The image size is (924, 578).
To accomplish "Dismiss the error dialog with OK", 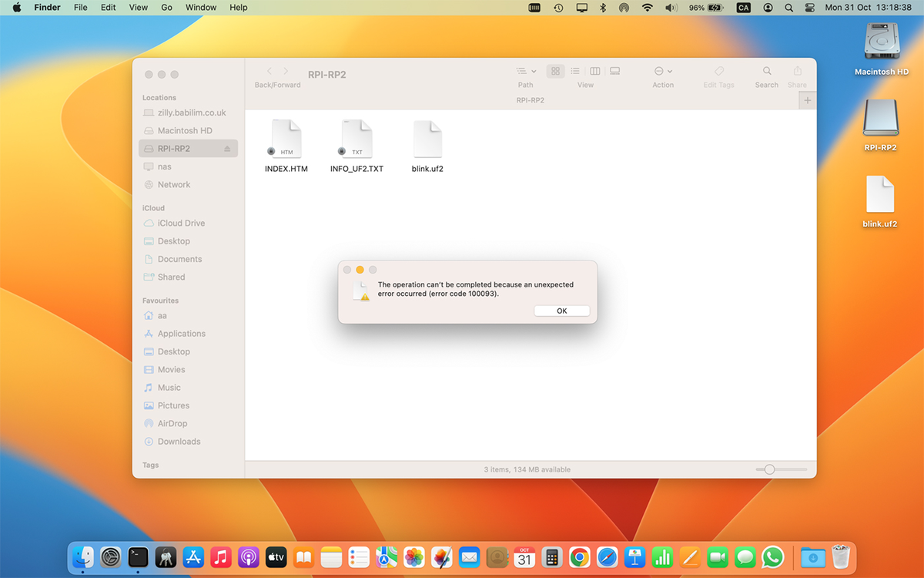I will point(562,311).
